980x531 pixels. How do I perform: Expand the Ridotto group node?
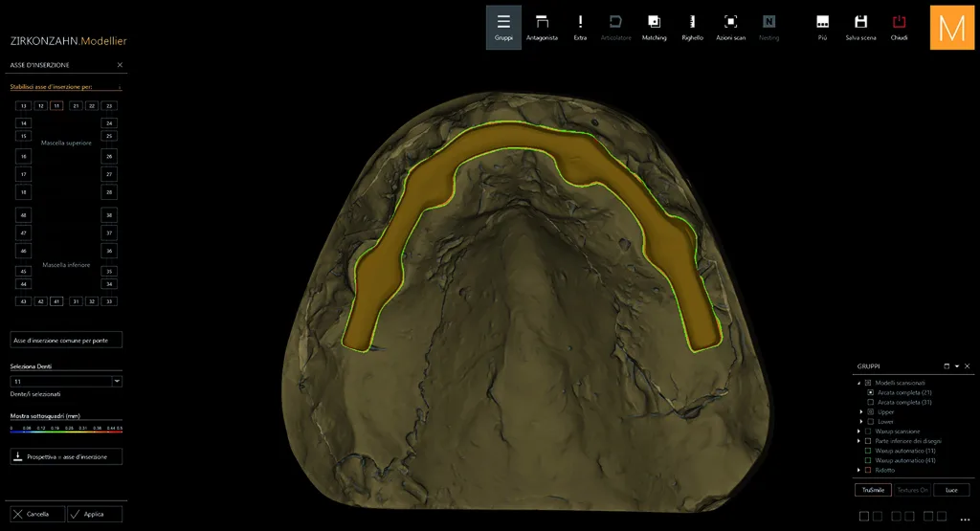[x=858, y=471]
